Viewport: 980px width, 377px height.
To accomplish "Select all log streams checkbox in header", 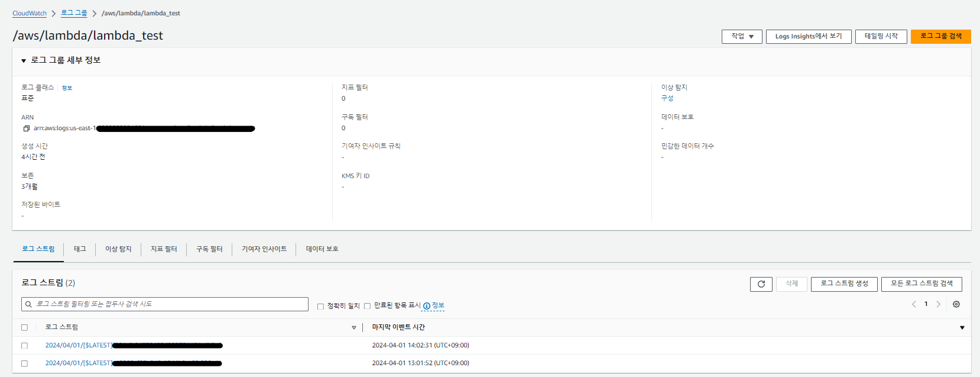I will 24,327.
